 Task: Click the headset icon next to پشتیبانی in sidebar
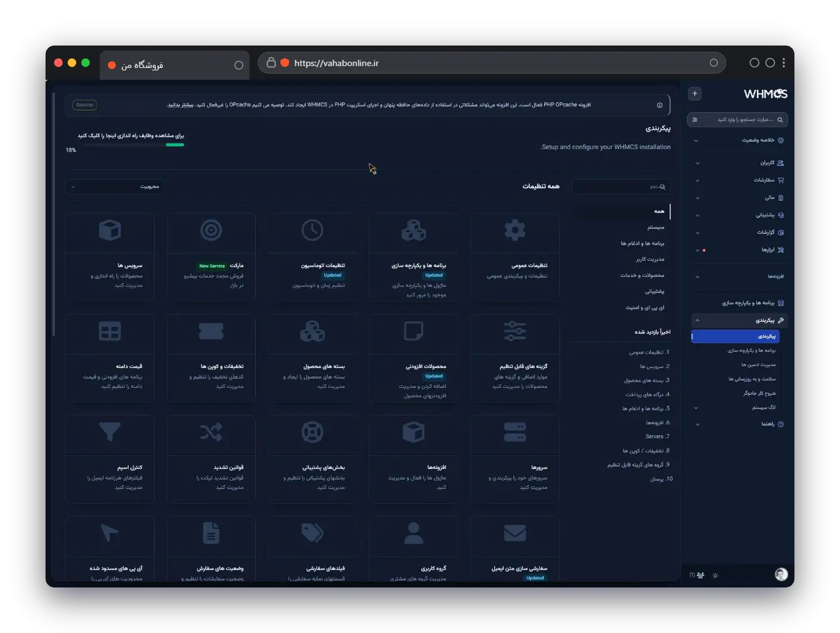[781, 215]
